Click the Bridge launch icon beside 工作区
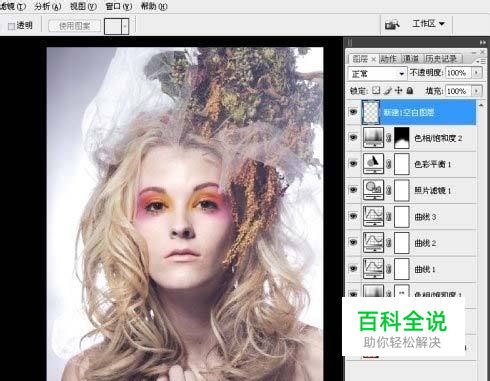This screenshot has width=490, height=381. [392, 25]
